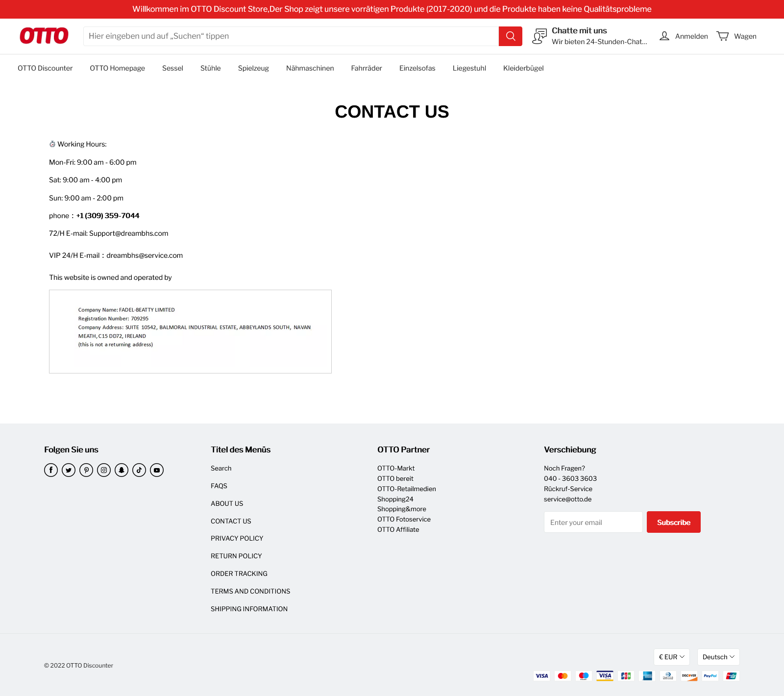The width and height of the screenshot is (784, 696).
Task: Open the Instagram social icon
Action: (x=104, y=470)
